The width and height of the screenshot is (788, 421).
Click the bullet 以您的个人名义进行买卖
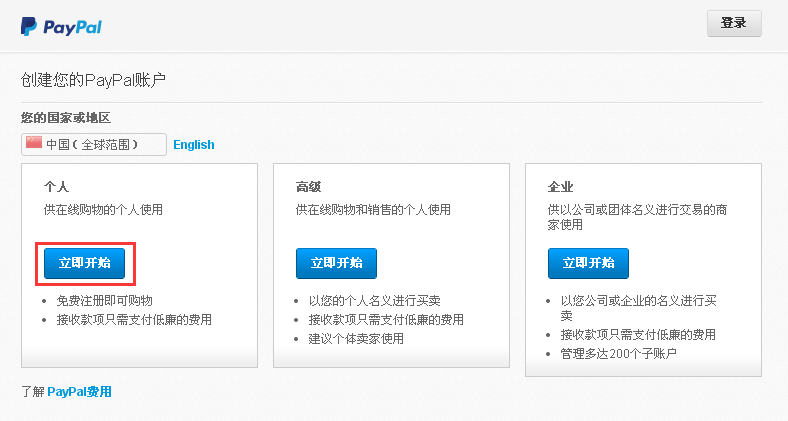coord(374,301)
